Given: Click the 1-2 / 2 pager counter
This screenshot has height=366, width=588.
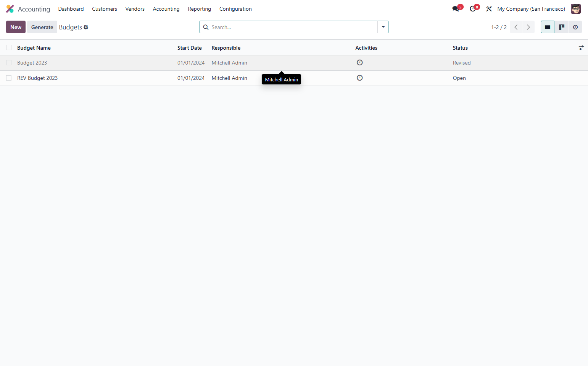Looking at the screenshot, I should click(499, 27).
